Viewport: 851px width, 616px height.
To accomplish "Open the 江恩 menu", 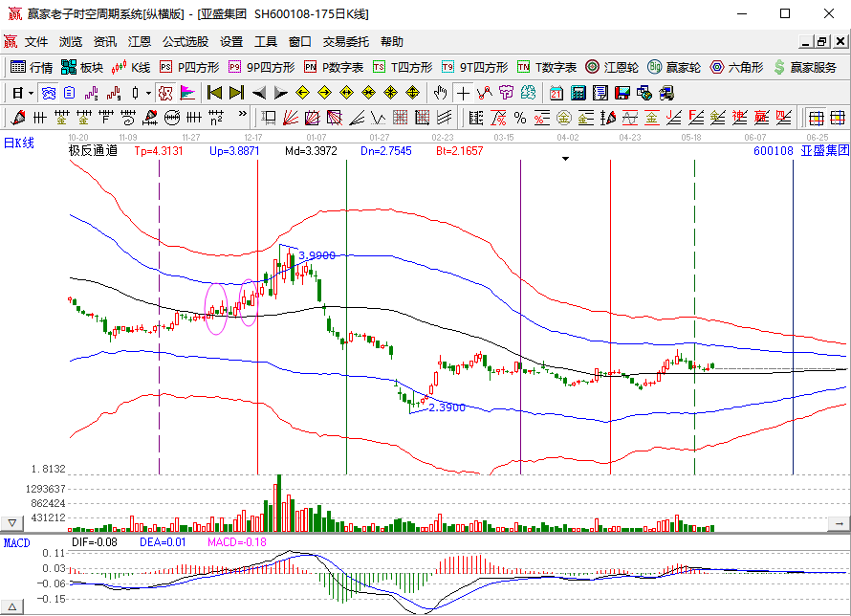I will [x=140, y=42].
